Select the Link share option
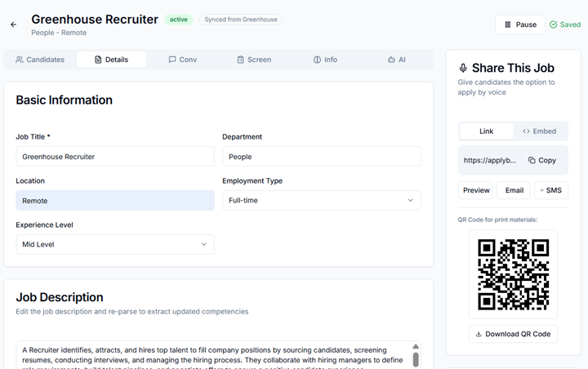 coord(487,131)
